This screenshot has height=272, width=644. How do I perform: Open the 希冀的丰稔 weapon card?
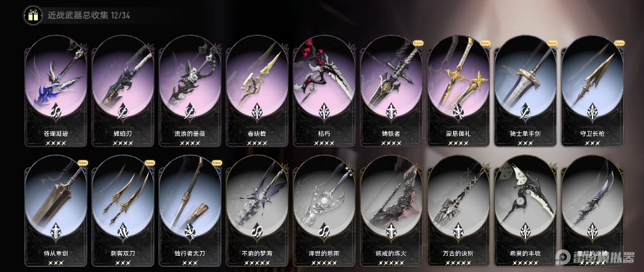[525, 211]
